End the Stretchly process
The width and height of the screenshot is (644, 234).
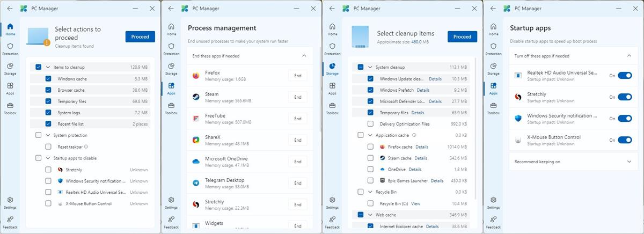coord(298,204)
